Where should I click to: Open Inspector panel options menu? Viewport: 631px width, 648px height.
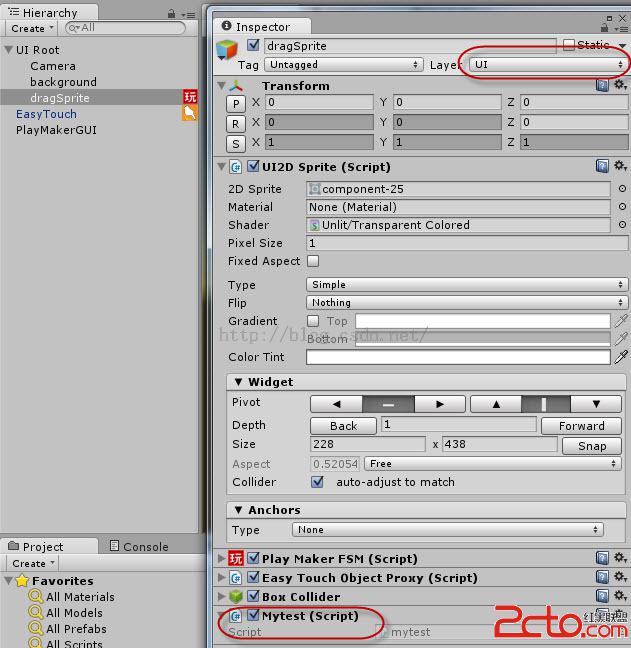[x=621, y=29]
